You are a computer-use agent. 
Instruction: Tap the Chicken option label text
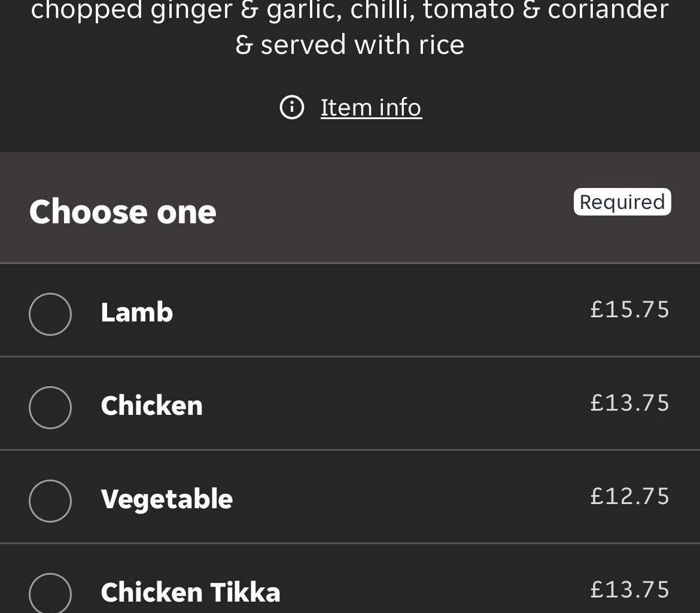tap(151, 406)
